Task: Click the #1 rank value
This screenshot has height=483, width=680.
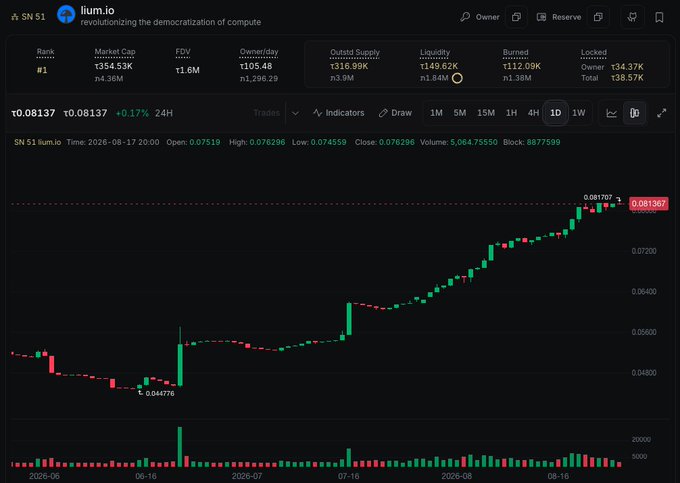Action: click(42, 70)
